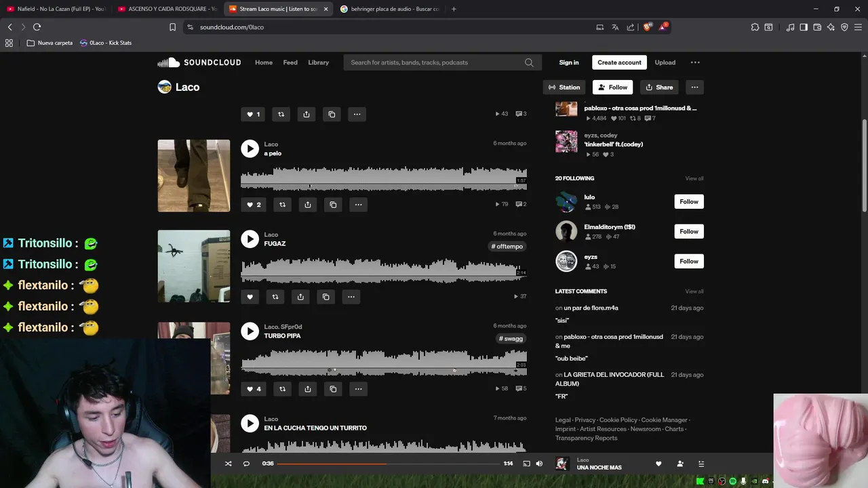Viewport: 868px width, 488px height.
Task: Share the 'a pelo' track
Action: tap(308, 205)
